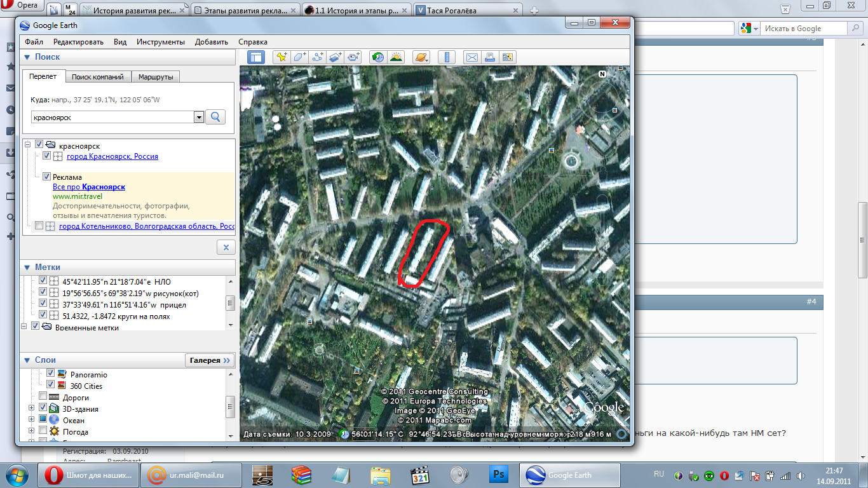Add a new placemark pin
Image resolution: width=868 pixels, height=488 pixels.
coord(281,57)
